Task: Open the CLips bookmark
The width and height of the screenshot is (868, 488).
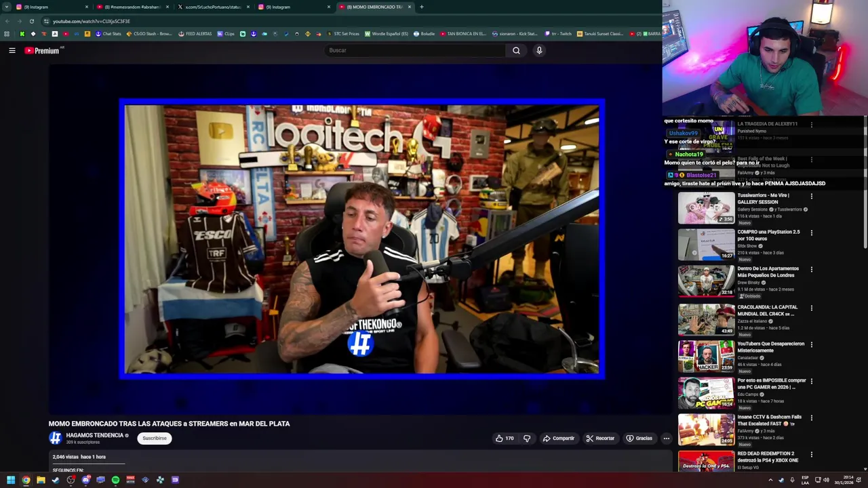Action: click(x=226, y=34)
